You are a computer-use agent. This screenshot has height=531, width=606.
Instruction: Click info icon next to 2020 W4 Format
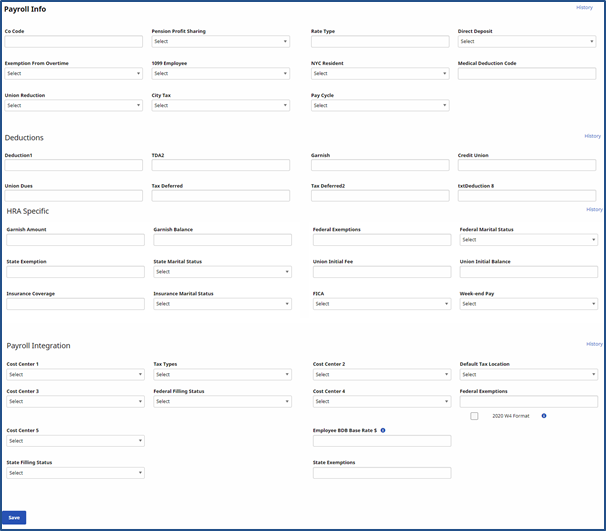[543, 415]
